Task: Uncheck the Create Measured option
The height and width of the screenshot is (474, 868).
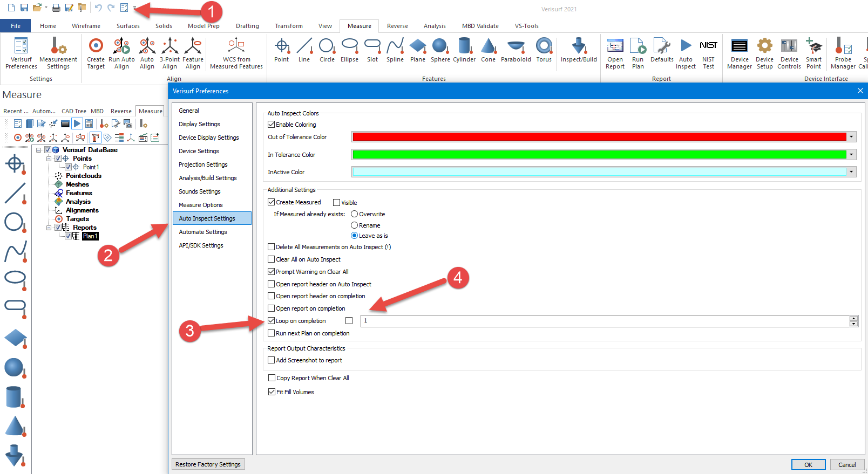Action: [x=272, y=202]
